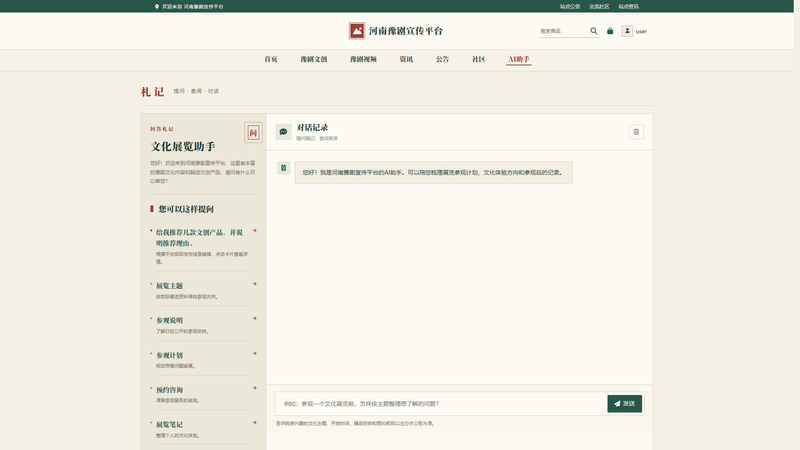Click the 问答札记 label

[162, 129]
